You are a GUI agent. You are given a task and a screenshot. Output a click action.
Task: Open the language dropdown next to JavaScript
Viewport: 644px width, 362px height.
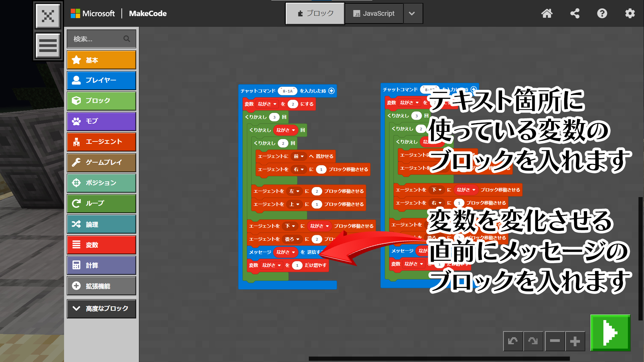pos(412,13)
